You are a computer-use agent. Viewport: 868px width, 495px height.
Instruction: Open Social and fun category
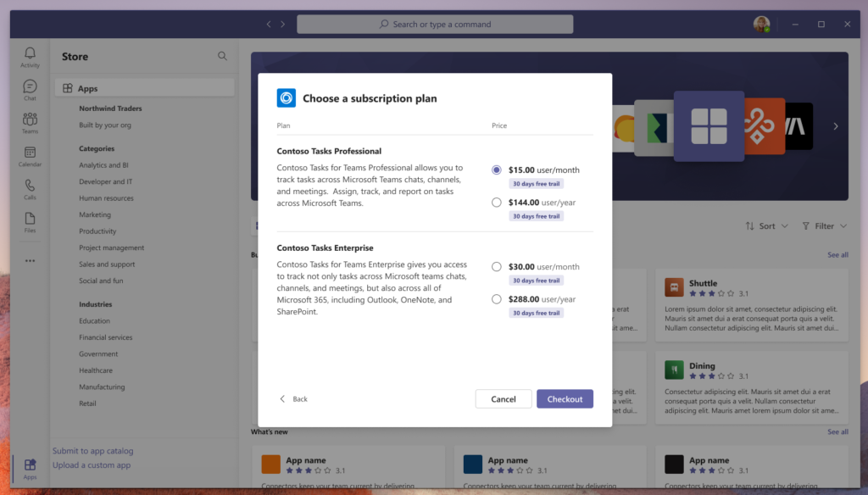pyautogui.click(x=101, y=281)
